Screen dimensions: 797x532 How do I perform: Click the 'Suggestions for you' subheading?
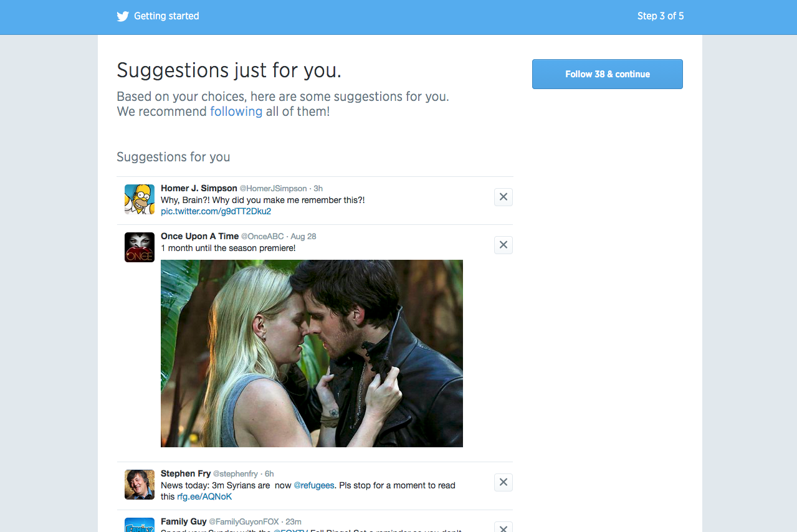[173, 157]
